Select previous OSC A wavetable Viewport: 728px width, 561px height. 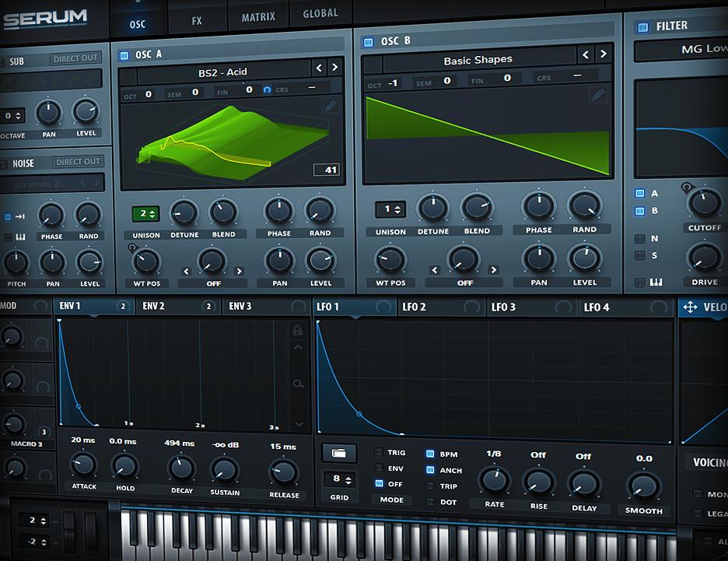coord(319,68)
